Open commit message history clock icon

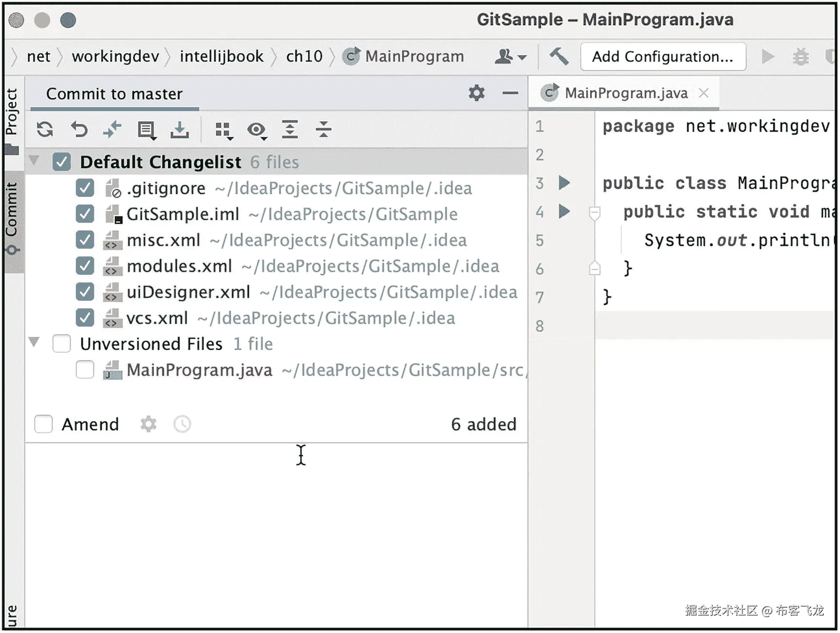pos(182,424)
